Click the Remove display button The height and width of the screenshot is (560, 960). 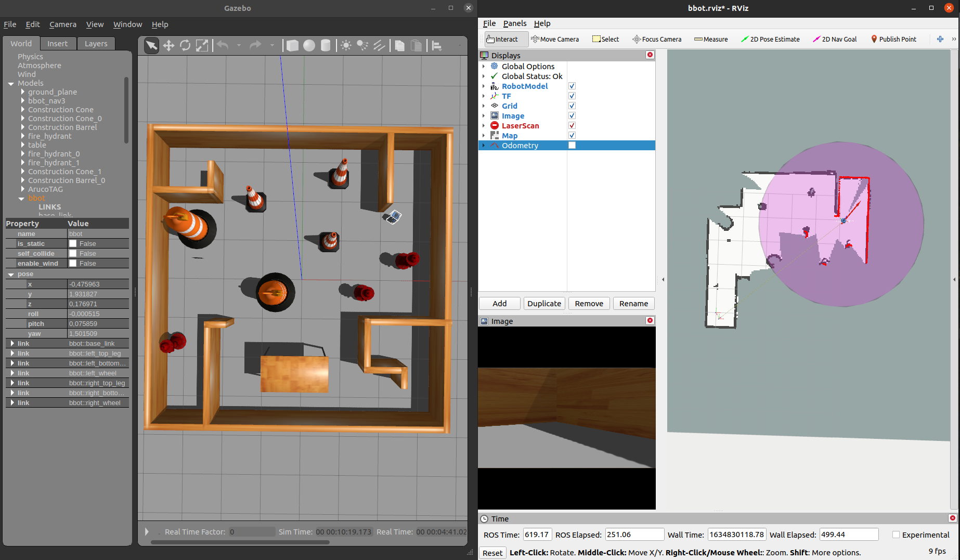(x=589, y=304)
